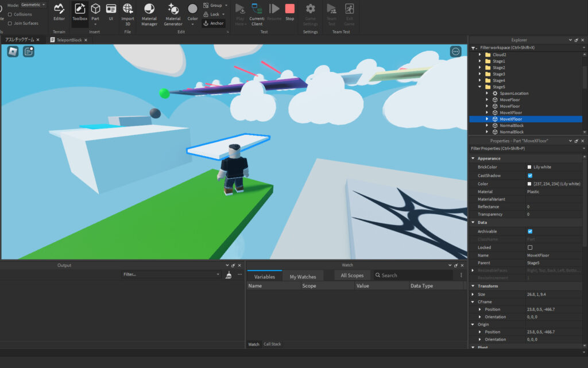Click the Lock tool
Viewport: 588px width, 368px height.
click(x=214, y=14)
